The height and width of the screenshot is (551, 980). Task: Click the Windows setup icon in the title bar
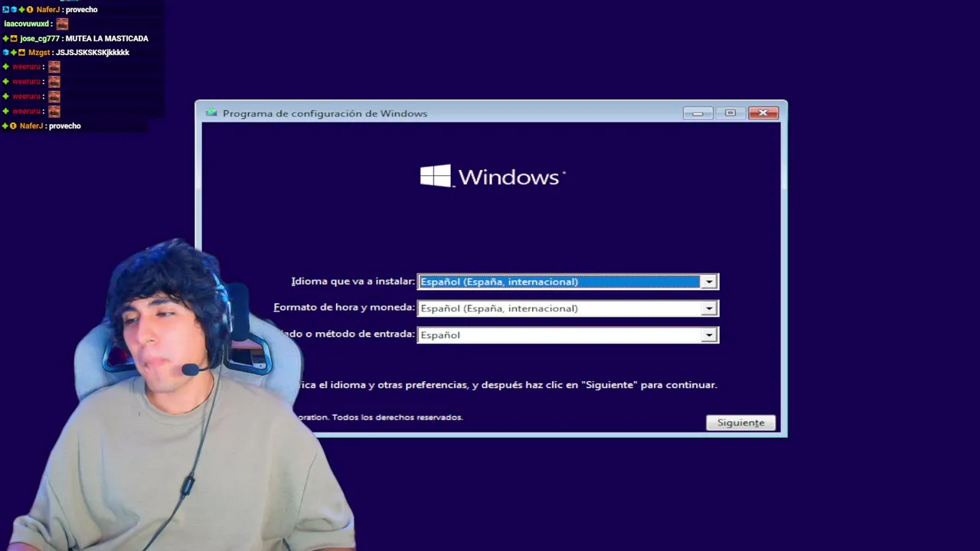[211, 113]
